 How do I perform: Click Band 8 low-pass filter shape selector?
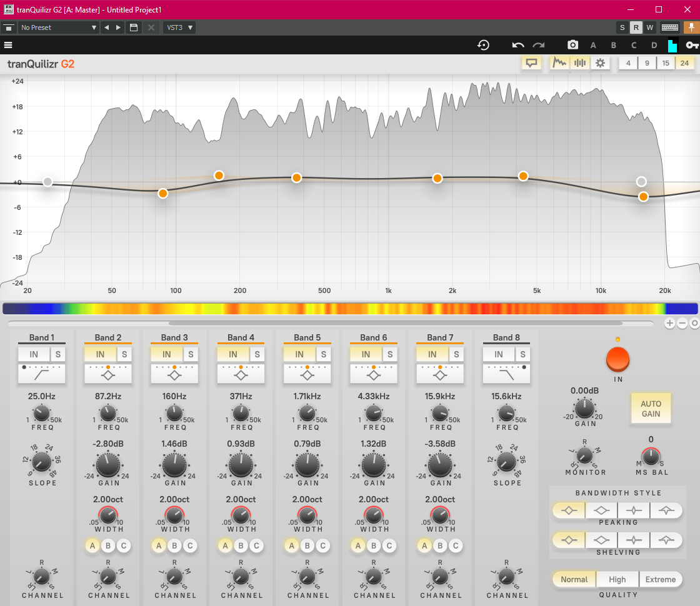pos(506,374)
